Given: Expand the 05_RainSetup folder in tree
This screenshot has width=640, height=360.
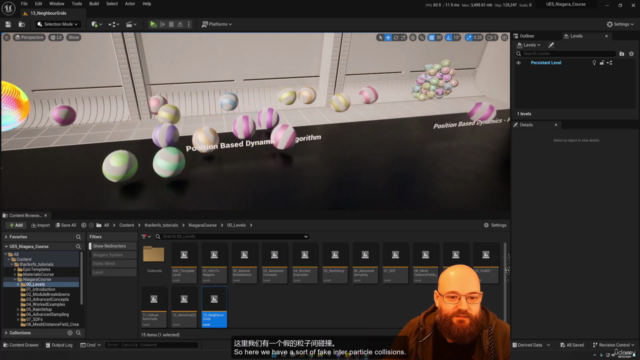Looking at the screenshot, I should pyautogui.click(x=18, y=309).
